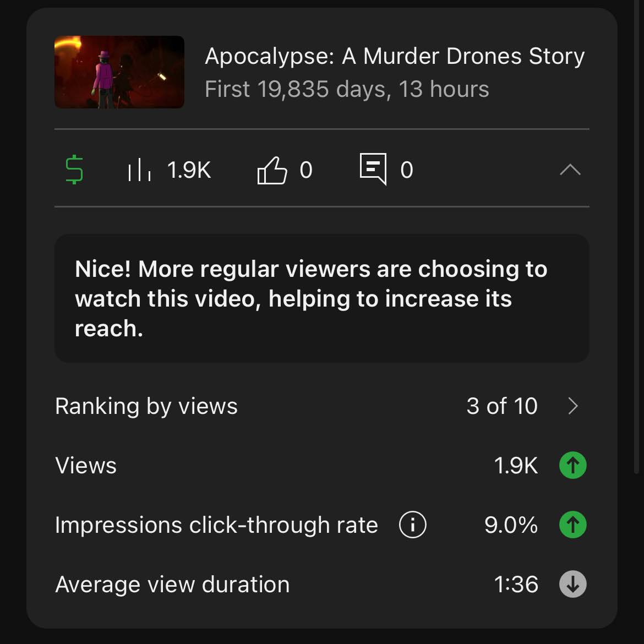Click the green dollar sign monetization icon

[x=74, y=170]
